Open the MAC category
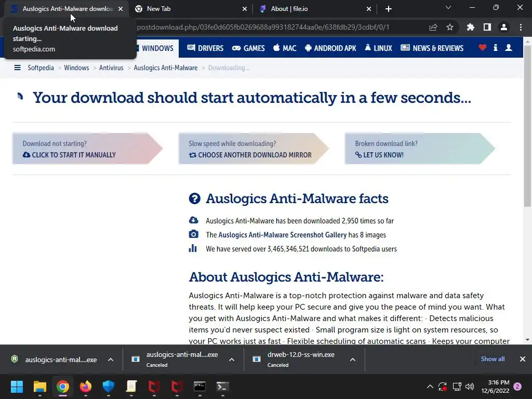Image resolution: width=532 pixels, height=399 pixels. point(285,48)
